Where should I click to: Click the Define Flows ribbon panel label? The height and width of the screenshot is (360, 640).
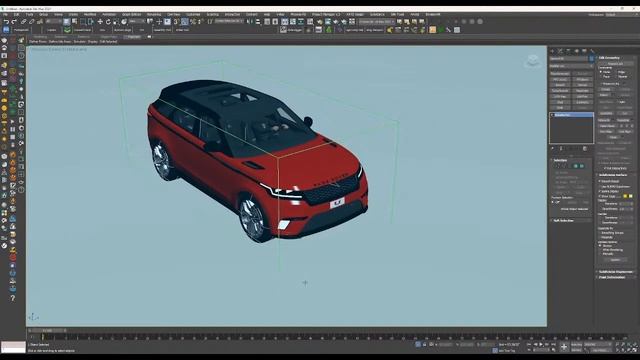tap(38, 42)
